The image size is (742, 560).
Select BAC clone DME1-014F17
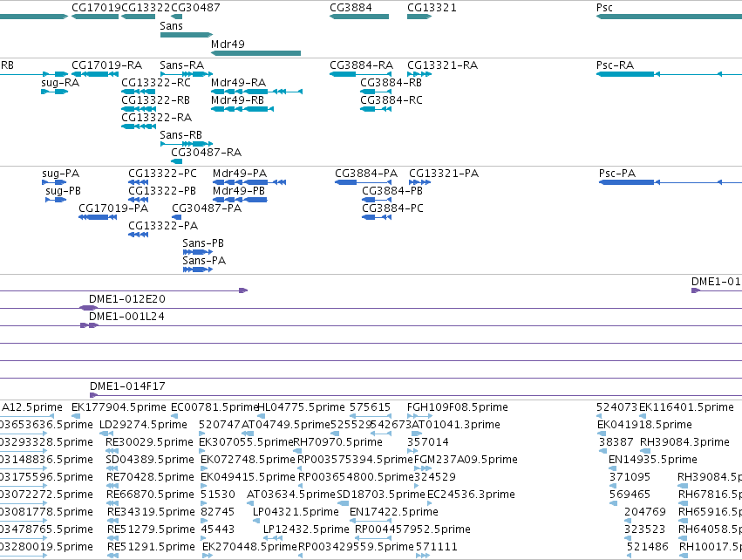(x=128, y=386)
